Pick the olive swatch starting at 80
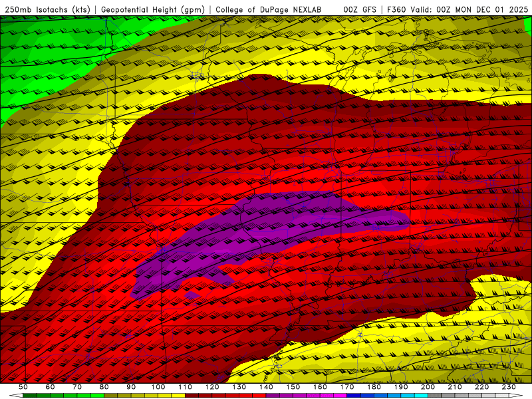 tap(111, 395)
